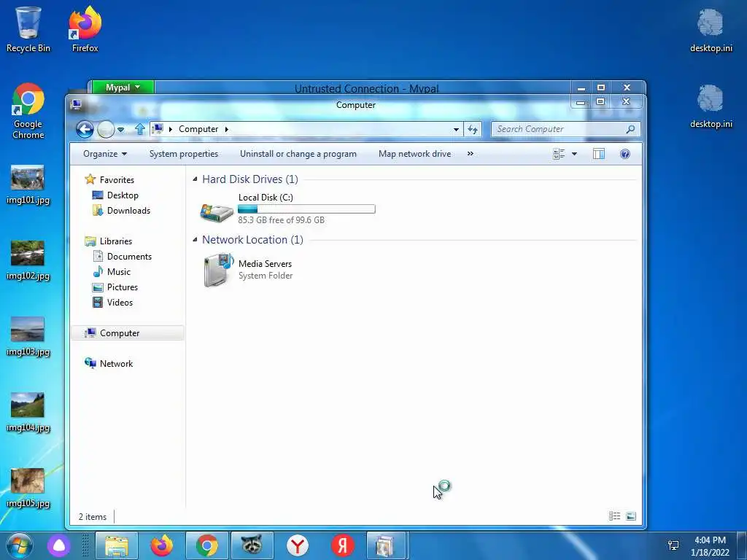Image resolution: width=747 pixels, height=560 pixels.
Task: Open the Windows Start menu
Action: click(x=19, y=545)
